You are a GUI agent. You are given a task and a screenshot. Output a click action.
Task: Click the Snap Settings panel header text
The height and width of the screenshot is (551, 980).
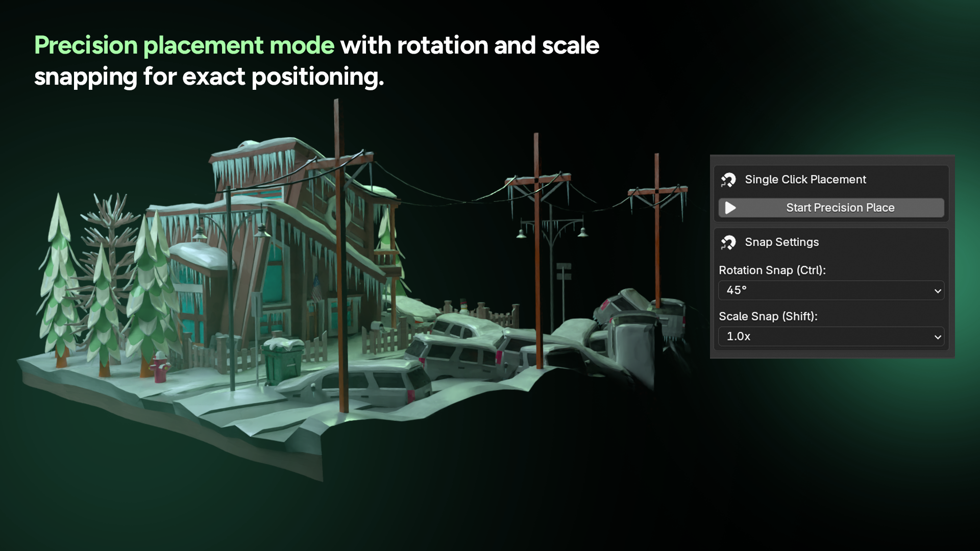[781, 242]
